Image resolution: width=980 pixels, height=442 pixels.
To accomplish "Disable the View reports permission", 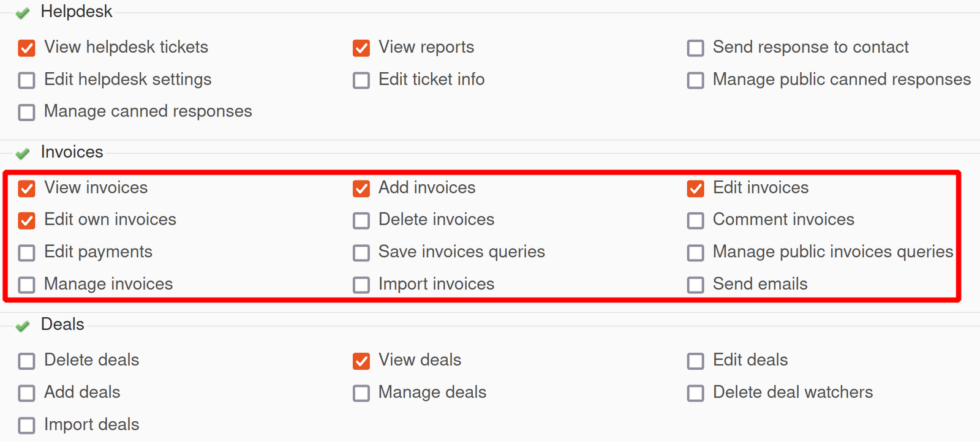I will [x=361, y=48].
